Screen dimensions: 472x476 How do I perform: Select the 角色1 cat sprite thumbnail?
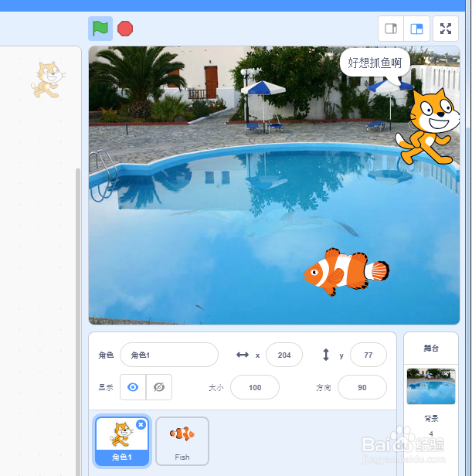point(122,441)
